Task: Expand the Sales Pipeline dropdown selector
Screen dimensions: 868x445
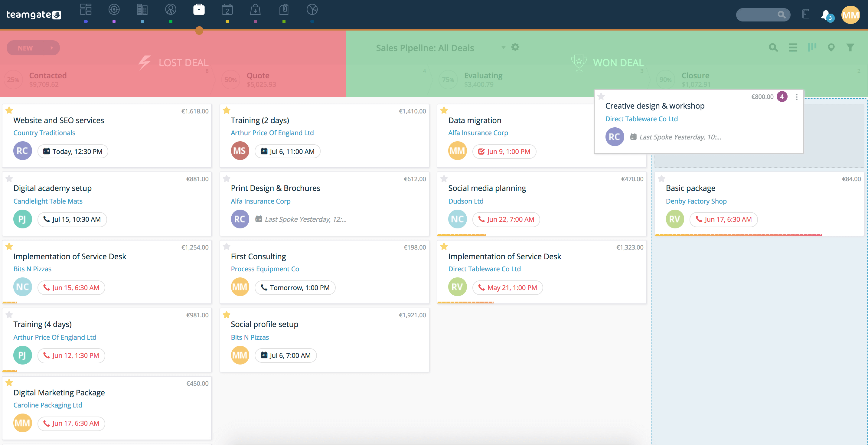Action: click(x=501, y=48)
